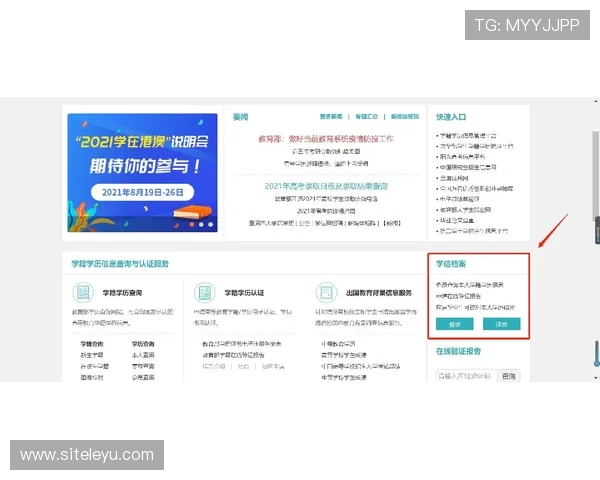Viewport: 600px width, 480px height.
Task: Click the 学信档案 注册 button
Action: pyautogui.click(x=502, y=324)
